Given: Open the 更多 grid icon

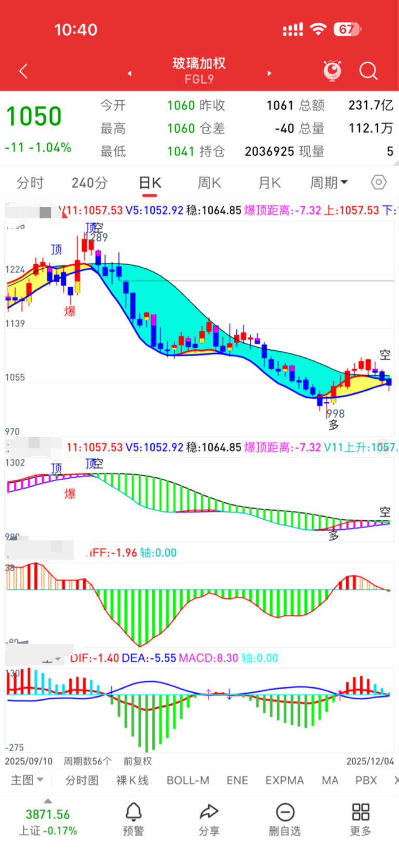Looking at the screenshot, I should pos(361,811).
